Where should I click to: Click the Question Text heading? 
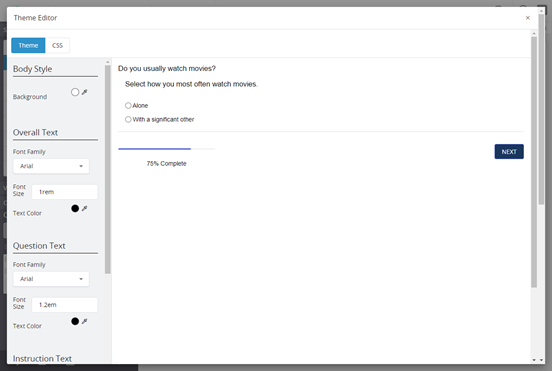point(39,246)
